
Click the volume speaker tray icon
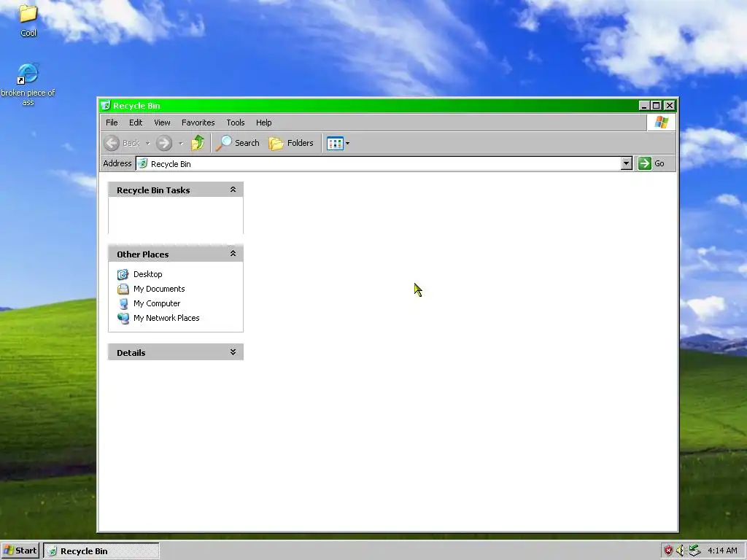pyautogui.click(x=681, y=551)
